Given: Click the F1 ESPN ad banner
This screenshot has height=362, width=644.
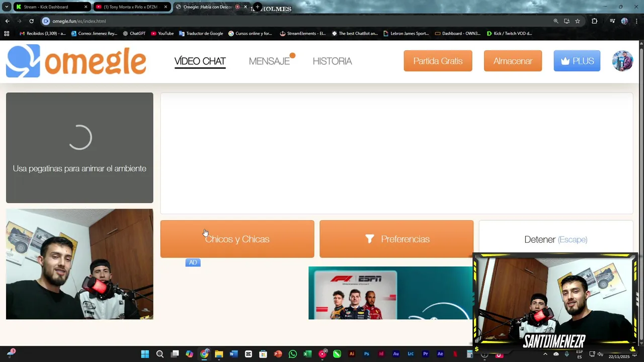Looking at the screenshot, I should (x=390, y=293).
